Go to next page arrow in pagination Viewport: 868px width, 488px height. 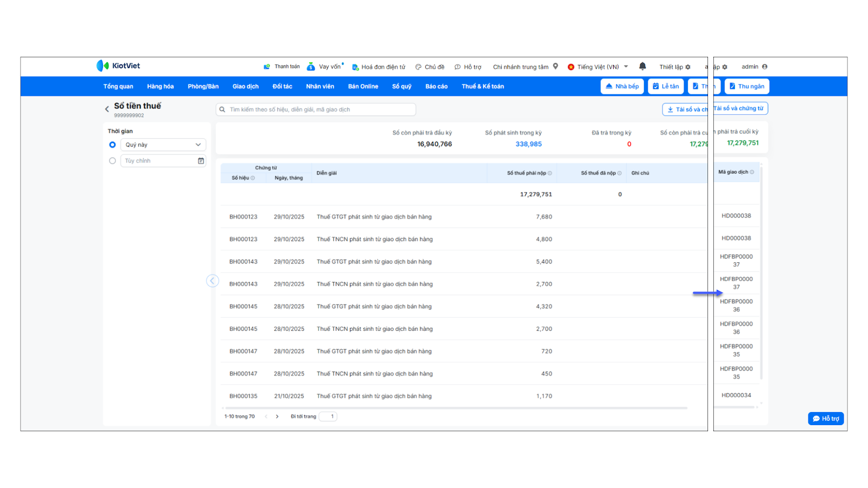click(277, 417)
